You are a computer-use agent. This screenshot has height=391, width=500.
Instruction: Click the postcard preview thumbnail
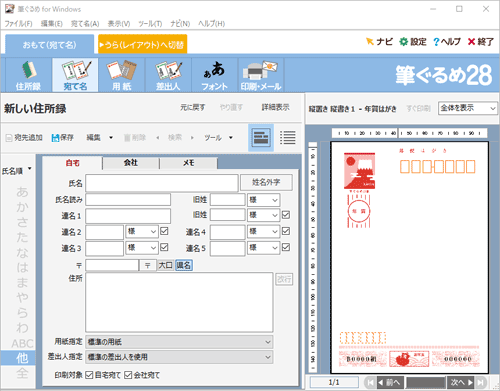point(409,257)
